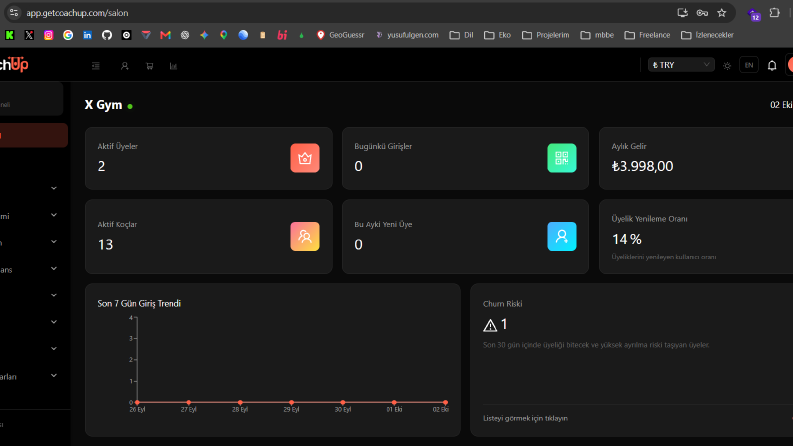This screenshot has height=446, width=793.
Task: Open the X (Twitter) bookmark
Action: coord(29,35)
